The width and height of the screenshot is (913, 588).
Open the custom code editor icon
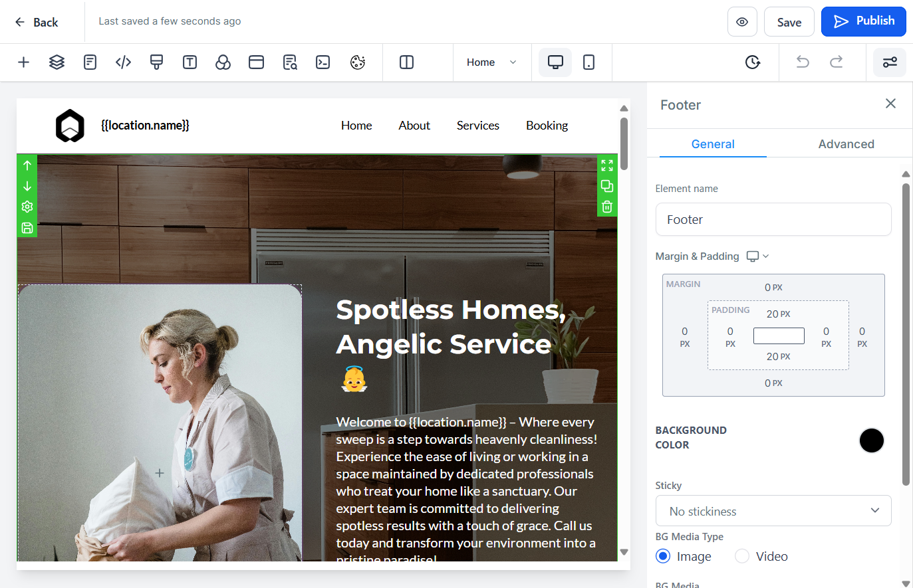123,62
